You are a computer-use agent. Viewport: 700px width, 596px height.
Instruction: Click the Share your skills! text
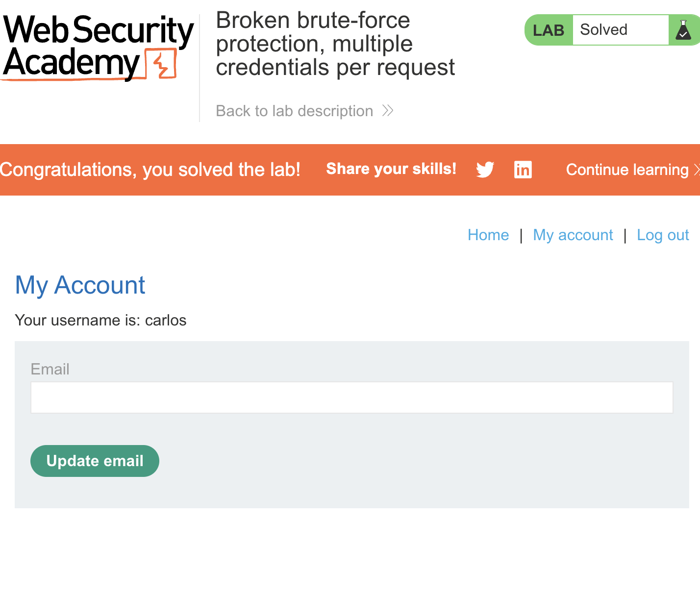391,169
